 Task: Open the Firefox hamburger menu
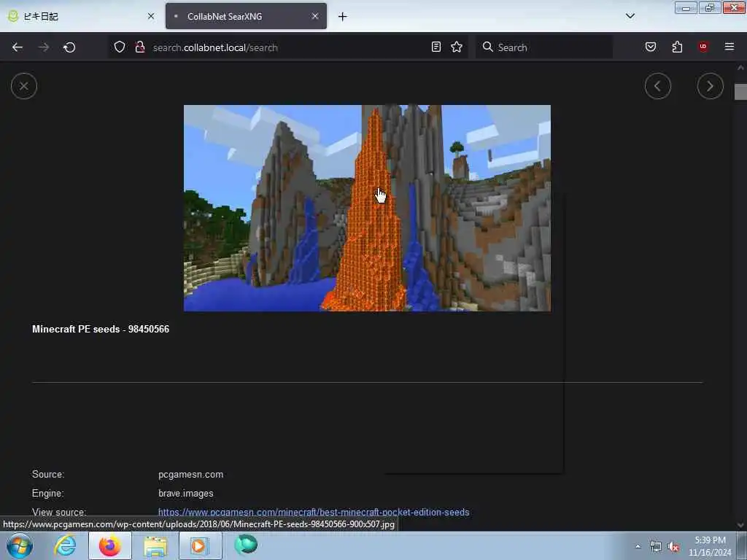tap(729, 47)
